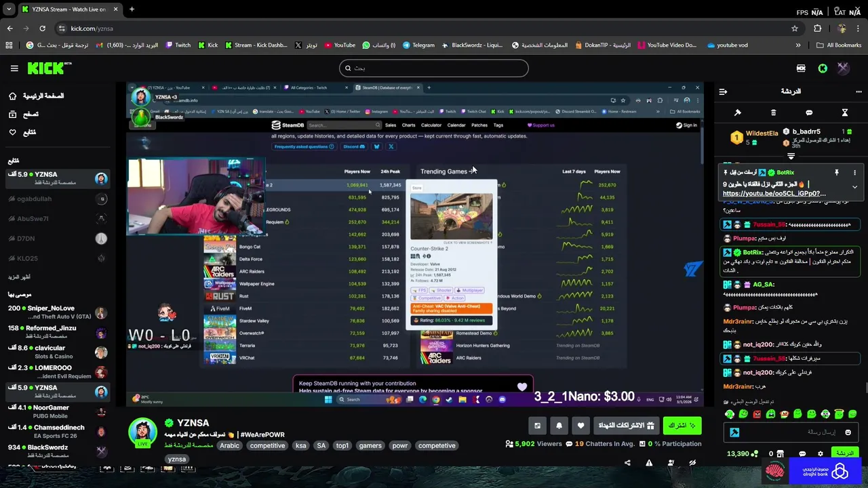This screenshot has height=488, width=868.
Task: Click the report warning triangle icon
Action: [649, 463]
